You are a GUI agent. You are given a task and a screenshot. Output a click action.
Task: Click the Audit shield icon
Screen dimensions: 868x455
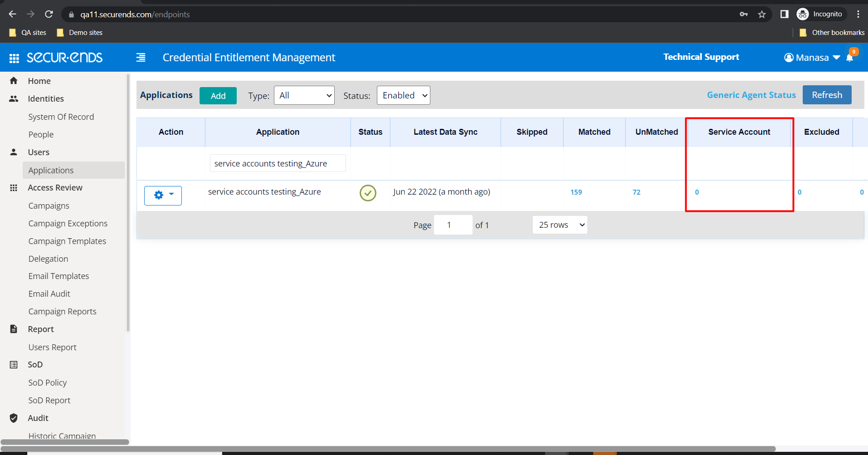(x=14, y=418)
